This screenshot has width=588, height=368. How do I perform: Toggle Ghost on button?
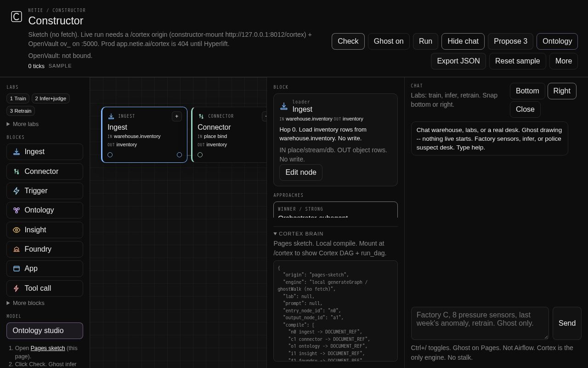pos(389,41)
